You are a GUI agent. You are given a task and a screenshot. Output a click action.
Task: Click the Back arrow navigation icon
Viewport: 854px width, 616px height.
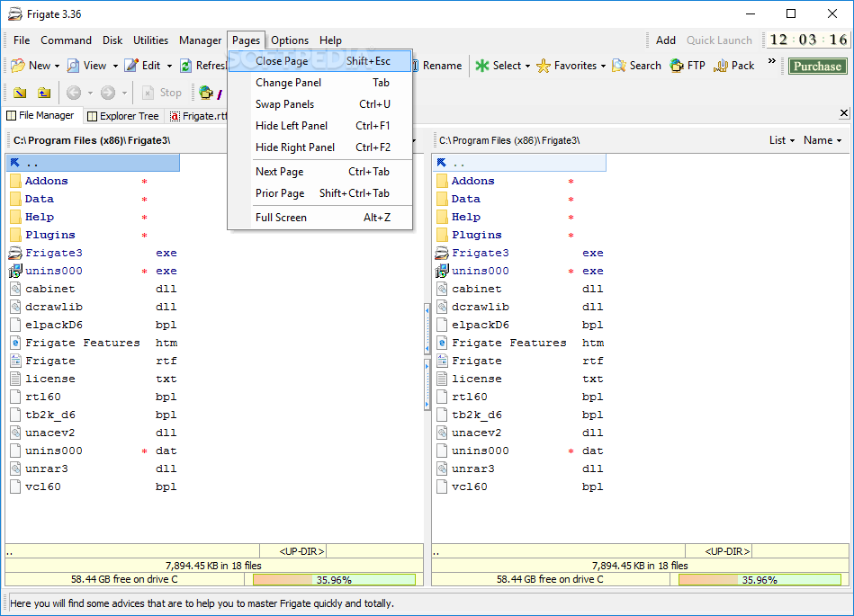click(74, 93)
